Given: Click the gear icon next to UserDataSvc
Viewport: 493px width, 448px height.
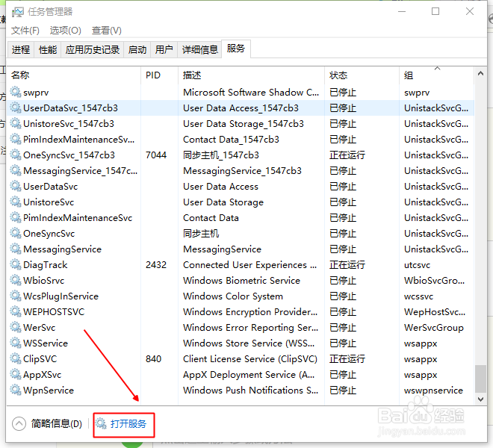Looking at the screenshot, I should pos(16,186).
